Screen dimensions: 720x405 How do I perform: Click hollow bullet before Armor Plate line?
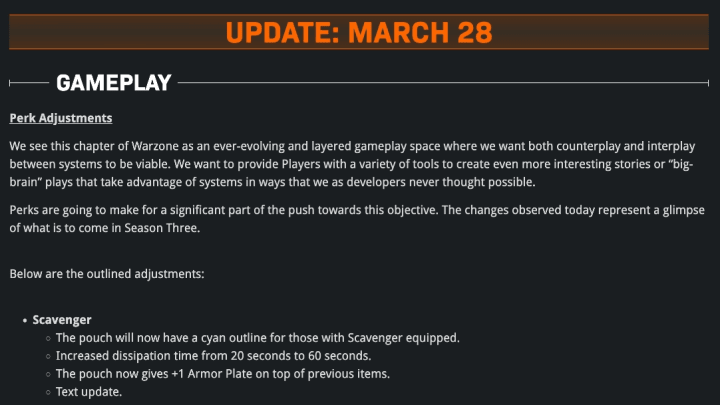48,374
